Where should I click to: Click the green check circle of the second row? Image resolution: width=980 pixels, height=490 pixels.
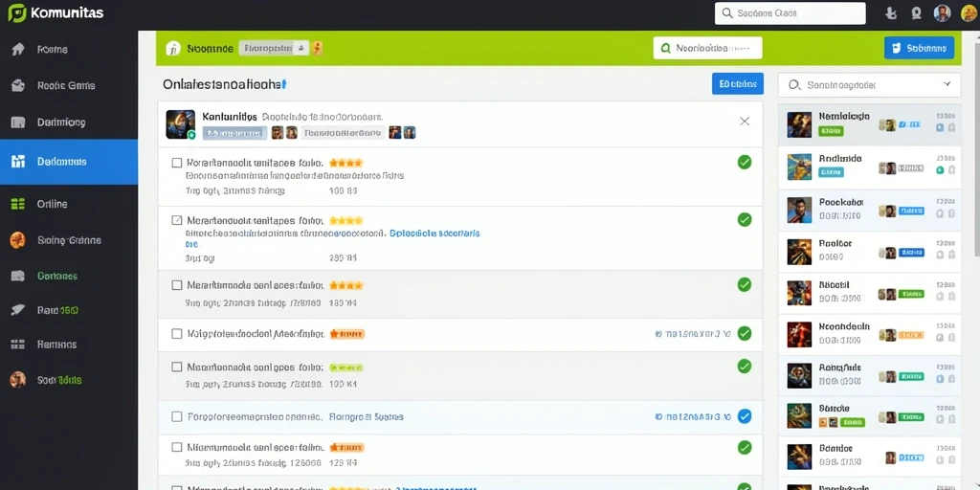click(x=745, y=219)
